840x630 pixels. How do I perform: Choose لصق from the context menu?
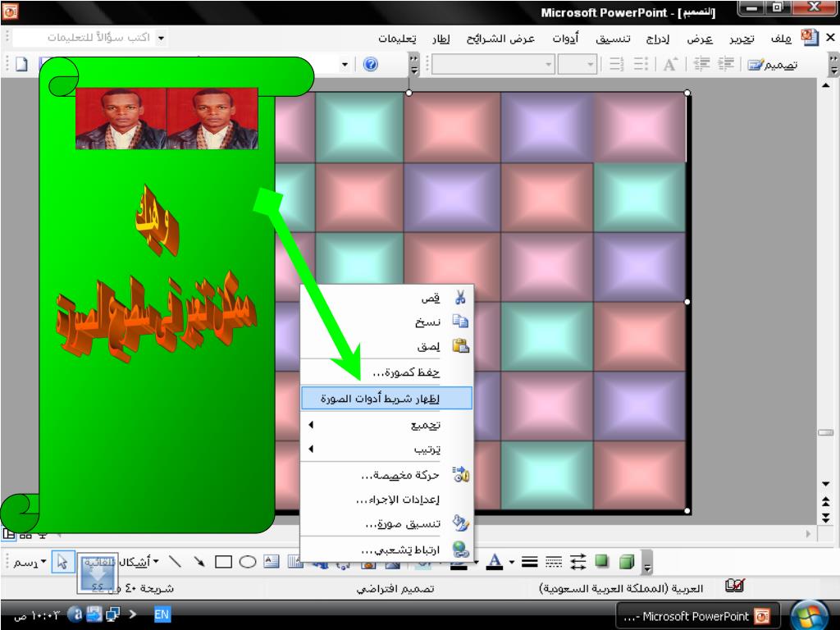tap(386, 346)
